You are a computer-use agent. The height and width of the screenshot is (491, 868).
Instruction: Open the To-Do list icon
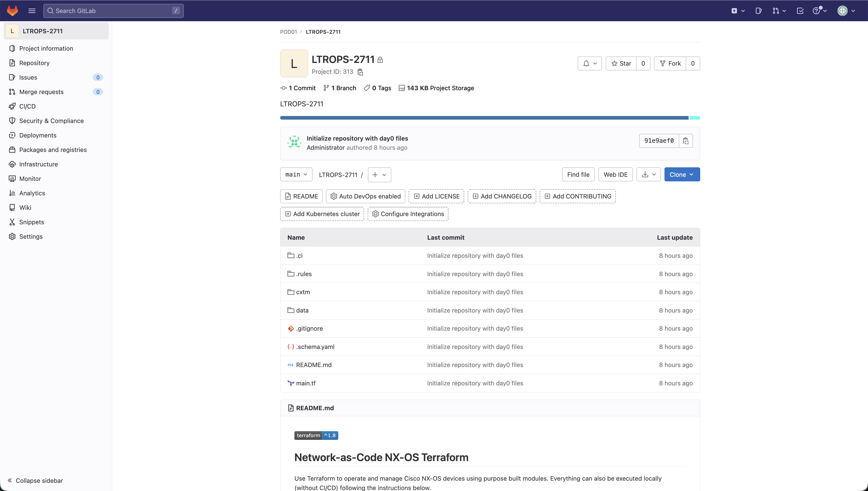click(x=800, y=10)
